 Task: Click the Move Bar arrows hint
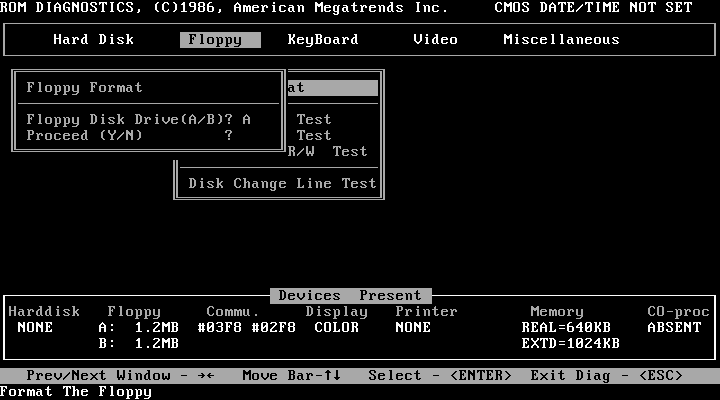coord(292,376)
